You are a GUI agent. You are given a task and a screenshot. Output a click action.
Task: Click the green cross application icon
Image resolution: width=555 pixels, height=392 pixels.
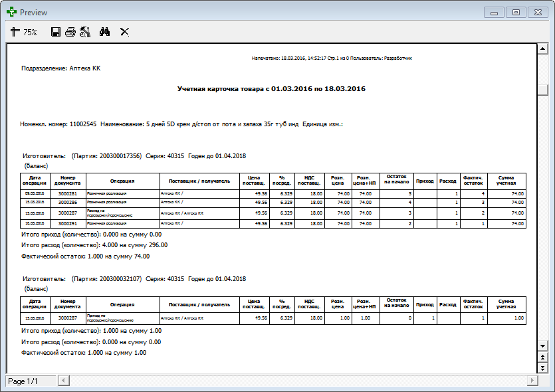coord(12,12)
